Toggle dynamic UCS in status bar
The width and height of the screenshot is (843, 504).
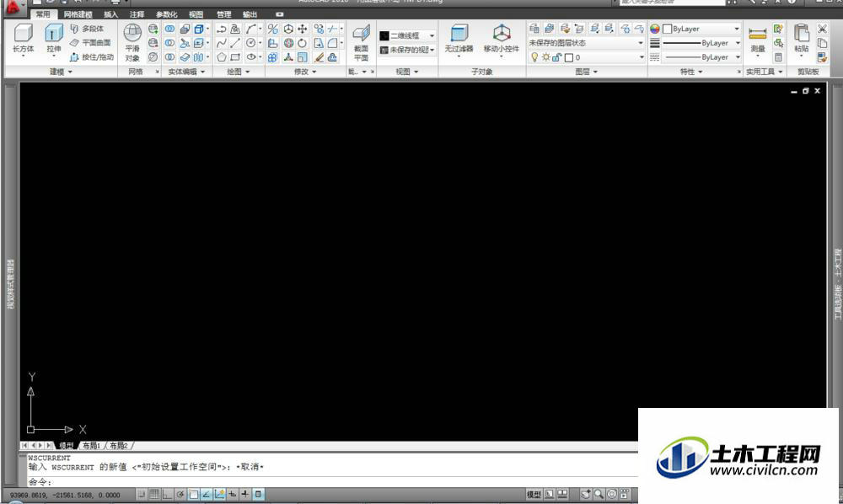point(219,494)
